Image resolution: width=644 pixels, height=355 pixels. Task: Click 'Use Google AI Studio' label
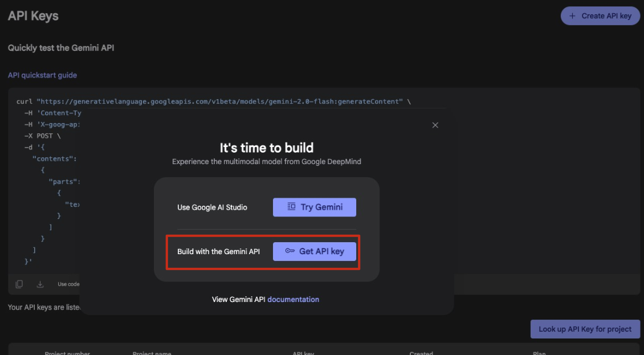tap(212, 207)
